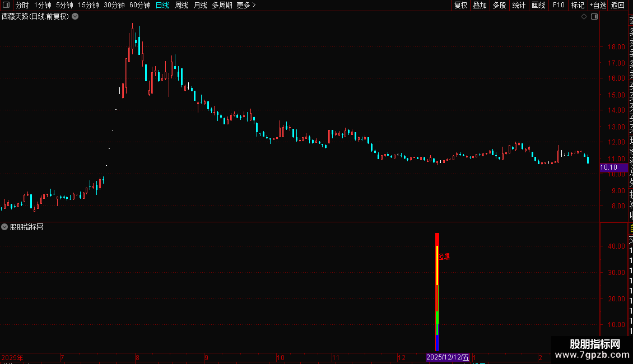Open dropdown beside 西藏天路 chart title
Screen dimensions: 633x364
(75, 17)
